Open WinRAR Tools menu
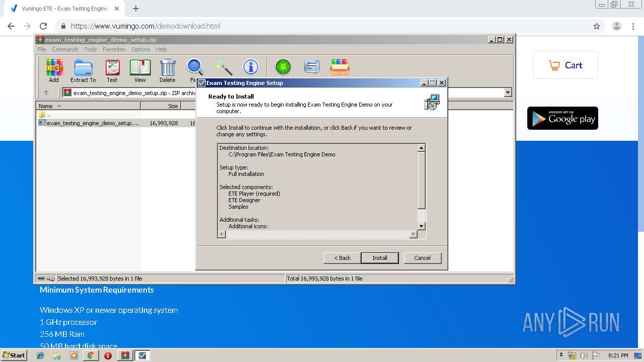644x362 pixels. click(91, 49)
